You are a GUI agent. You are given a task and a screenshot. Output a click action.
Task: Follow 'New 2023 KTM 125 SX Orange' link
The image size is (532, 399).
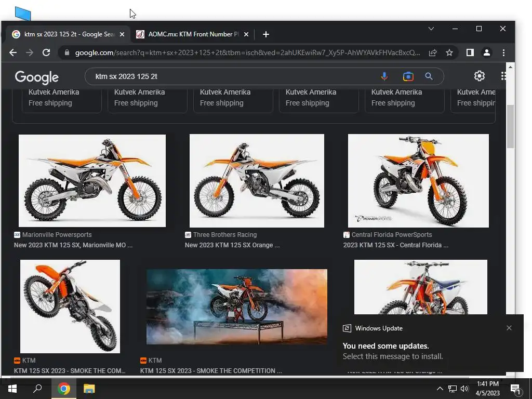(232, 245)
